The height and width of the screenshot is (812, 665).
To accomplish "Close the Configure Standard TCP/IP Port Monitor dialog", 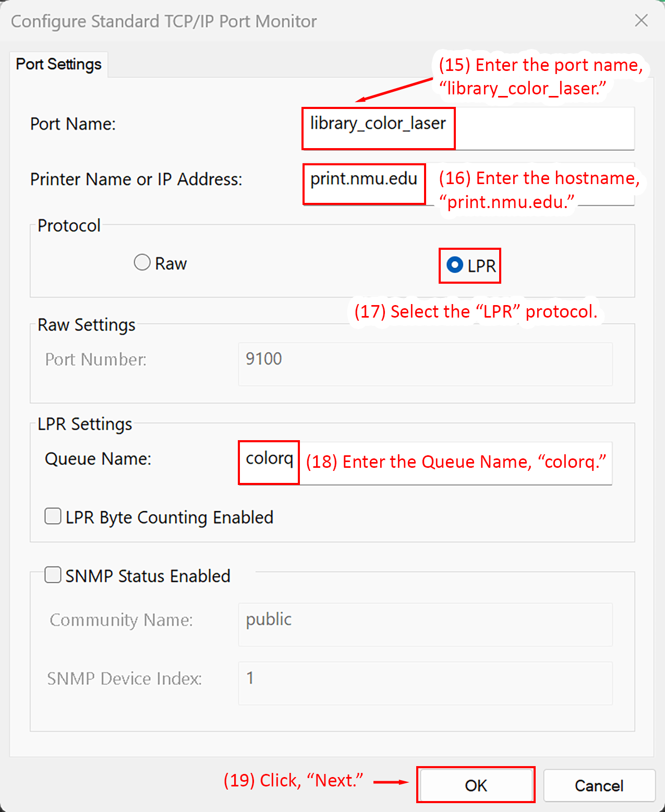I will 641,20.
